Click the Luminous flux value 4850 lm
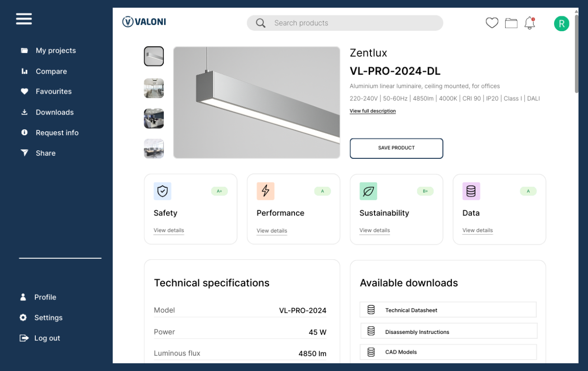Screen dimensions: 588x371 [x=312, y=354]
